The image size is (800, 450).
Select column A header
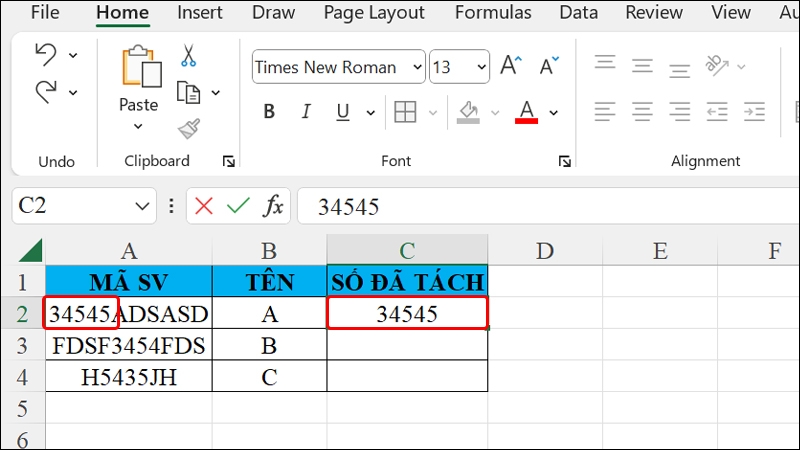point(129,251)
